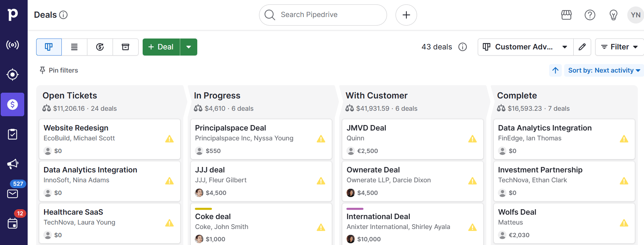644x245 pixels.
Task: Open the Website Redesign deal card
Action: [110, 139]
